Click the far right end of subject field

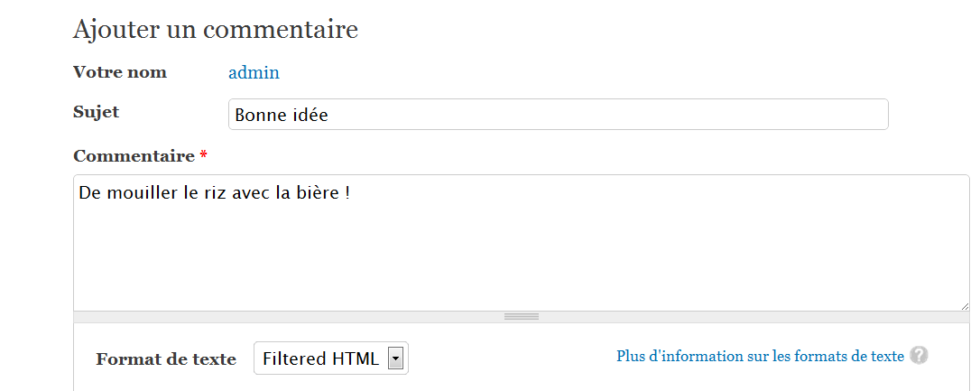875,115
